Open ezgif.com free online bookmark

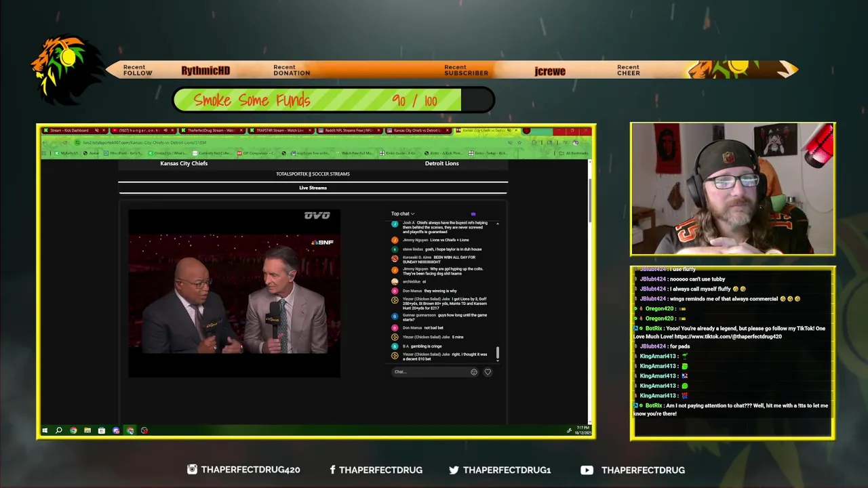coord(309,153)
